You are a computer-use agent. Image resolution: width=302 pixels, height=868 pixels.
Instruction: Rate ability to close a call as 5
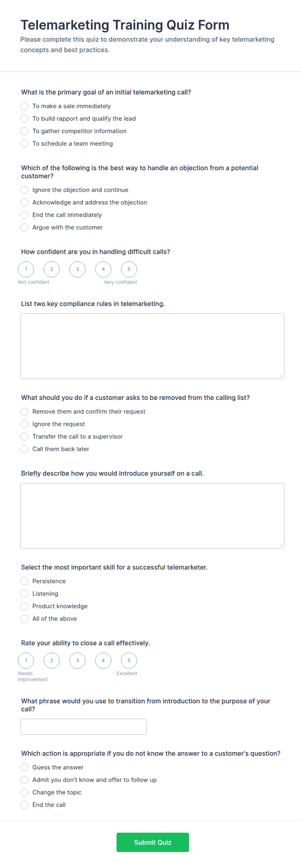[x=129, y=660]
